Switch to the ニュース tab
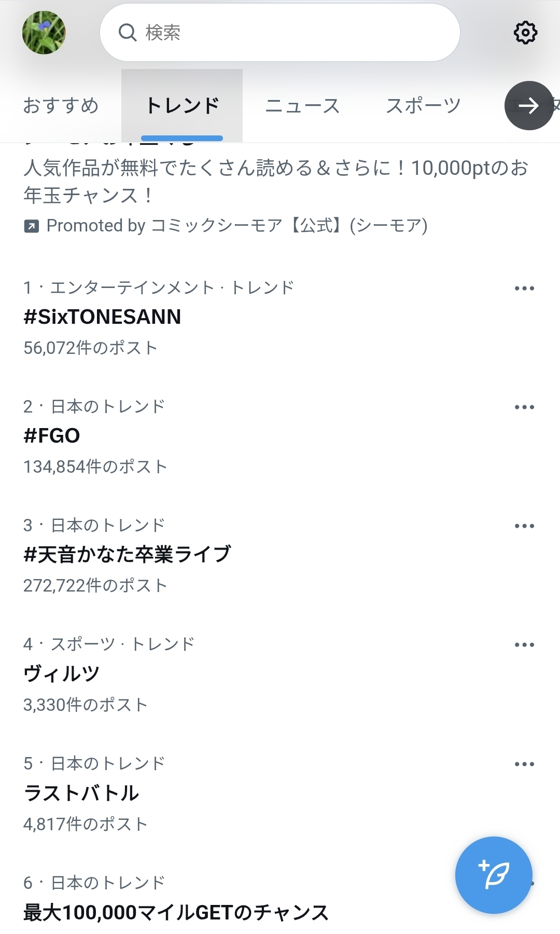560x934 pixels. pos(302,106)
